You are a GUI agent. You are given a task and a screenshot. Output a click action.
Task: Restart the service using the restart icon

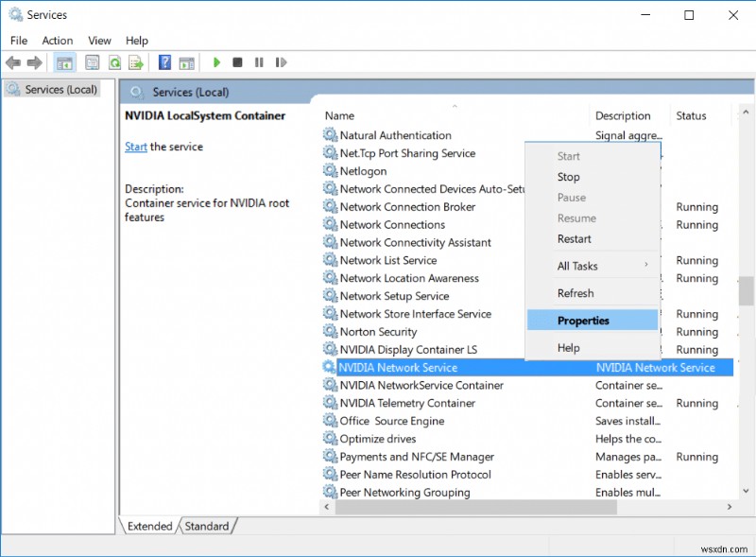(x=281, y=62)
